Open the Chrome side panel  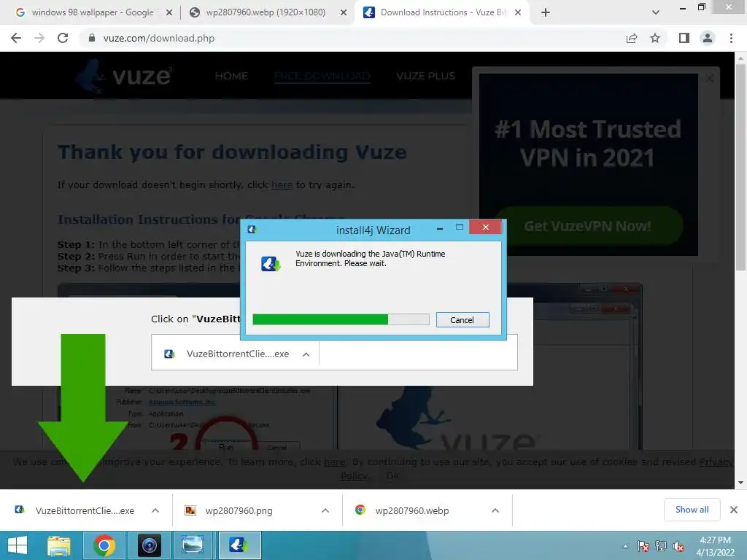coord(684,38)
